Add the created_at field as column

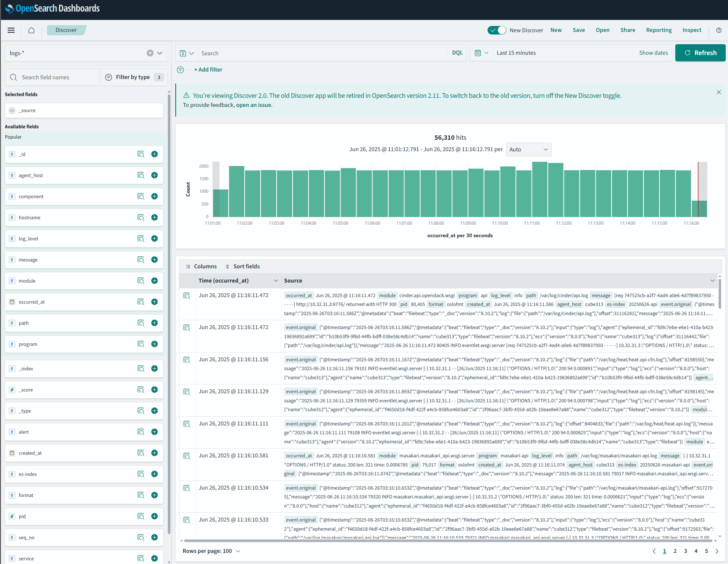154,453
